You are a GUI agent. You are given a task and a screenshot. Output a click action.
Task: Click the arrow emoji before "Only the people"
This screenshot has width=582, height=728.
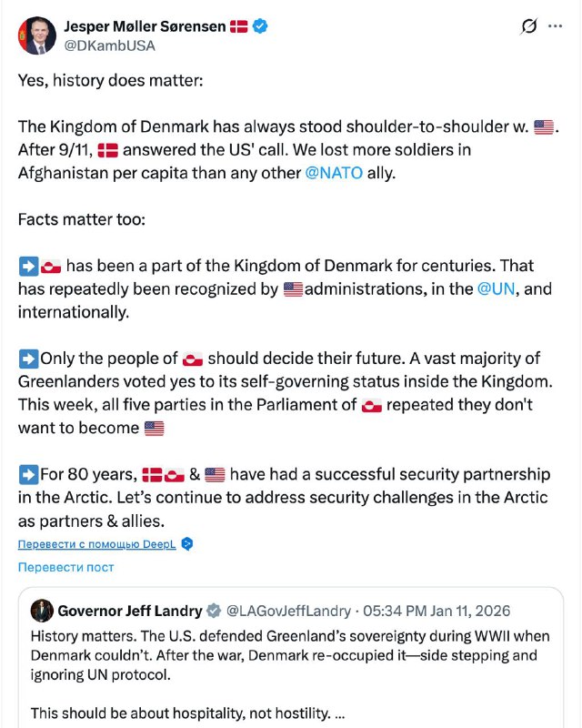28,358
